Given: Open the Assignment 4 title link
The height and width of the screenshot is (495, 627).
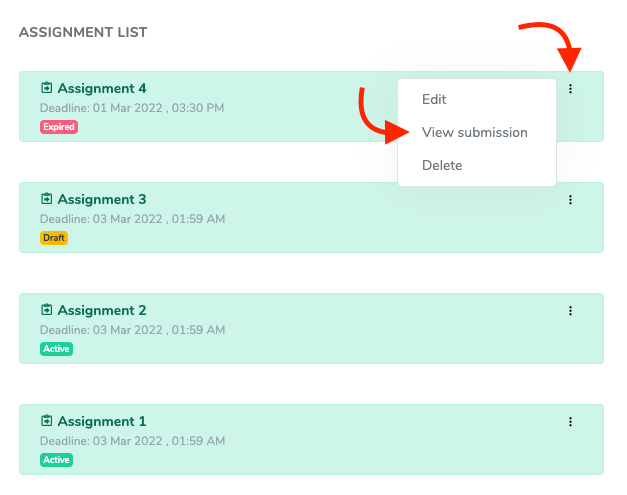Looking at the screenshot, I should click(102, 89).
